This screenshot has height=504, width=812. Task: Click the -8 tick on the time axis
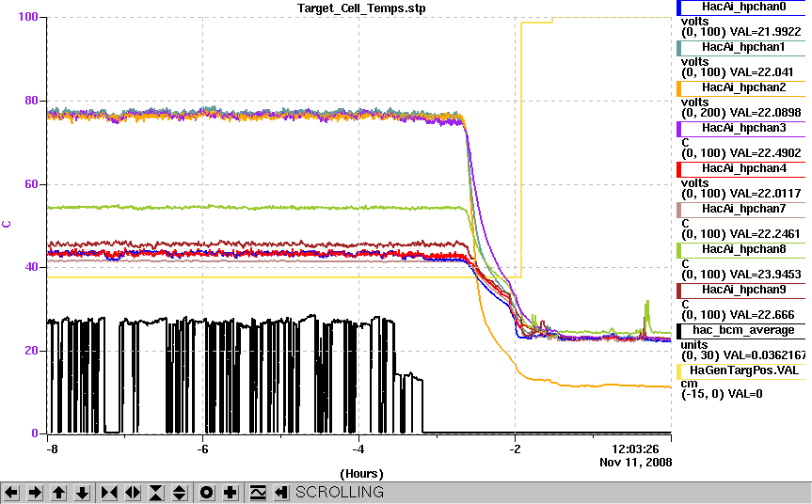click(51, 449)
